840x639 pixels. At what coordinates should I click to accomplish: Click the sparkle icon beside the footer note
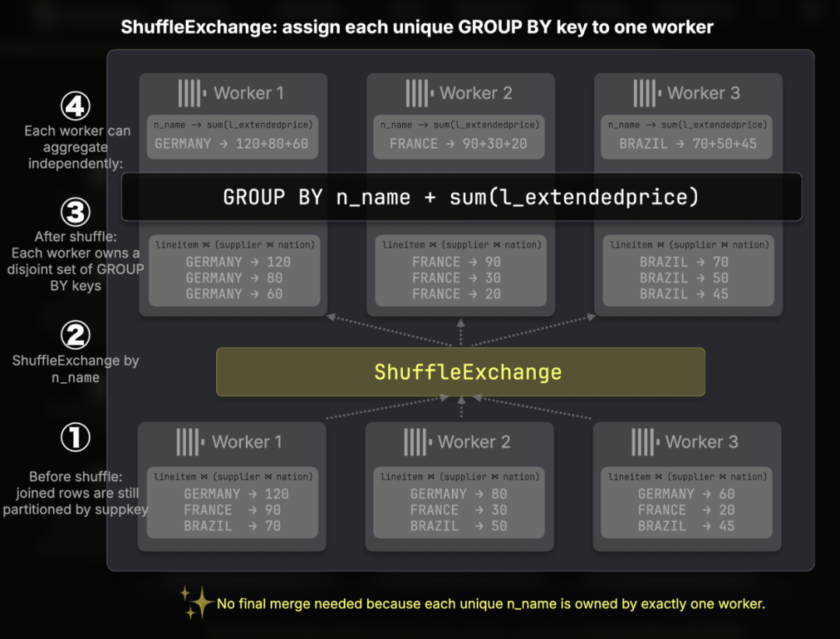(x=197, y=602)
